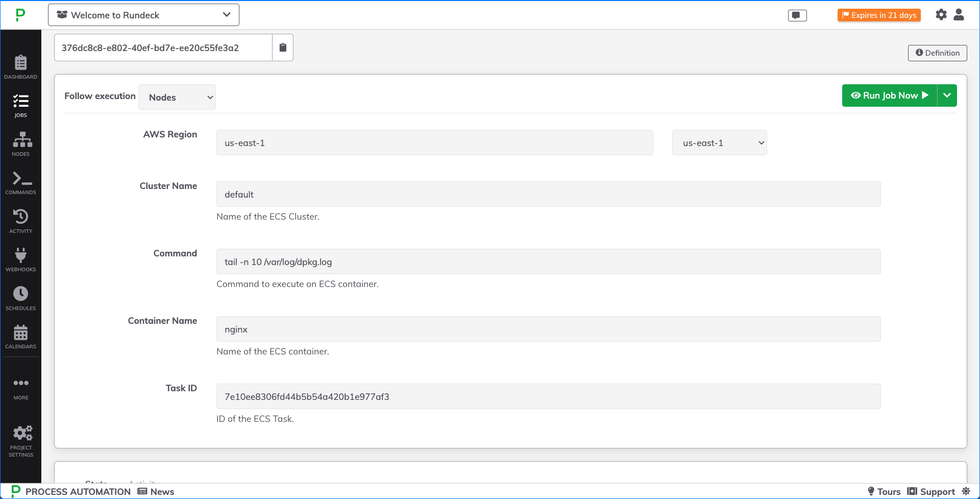Click the 'Follow execution' label

[x=100, y=96]
